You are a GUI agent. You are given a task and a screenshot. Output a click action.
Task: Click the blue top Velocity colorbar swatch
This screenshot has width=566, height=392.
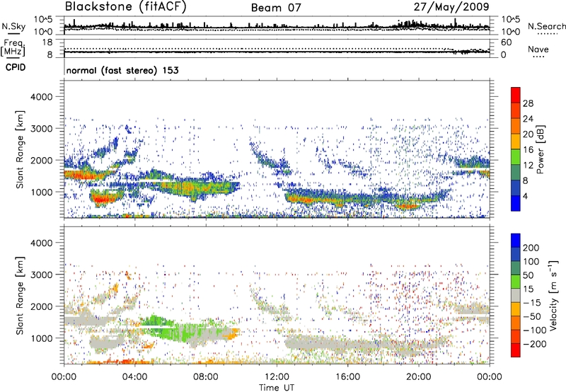516,241
